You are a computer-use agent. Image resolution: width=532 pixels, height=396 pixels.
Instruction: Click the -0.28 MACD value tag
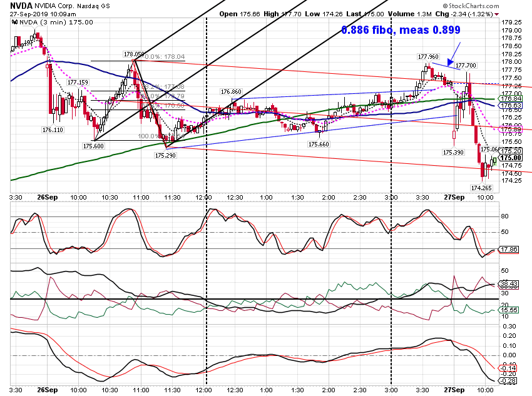click(508, 381)
